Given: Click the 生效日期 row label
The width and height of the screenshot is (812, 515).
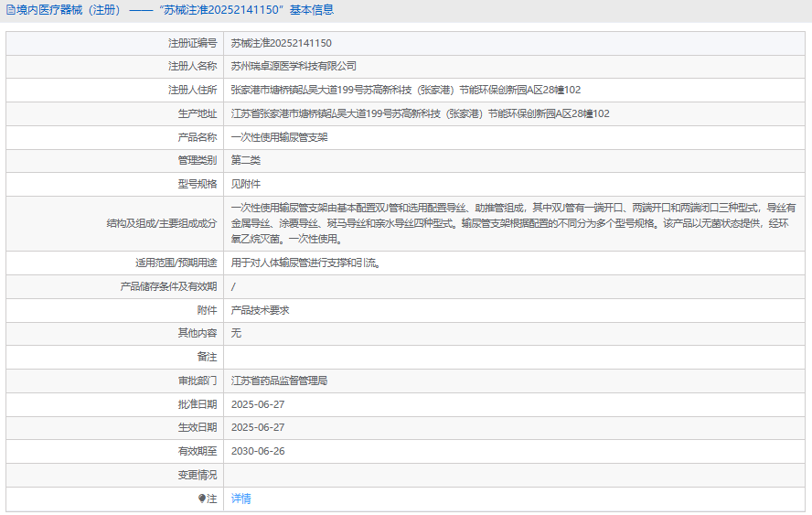Looking at the screenshot, I should pos(198,427).
